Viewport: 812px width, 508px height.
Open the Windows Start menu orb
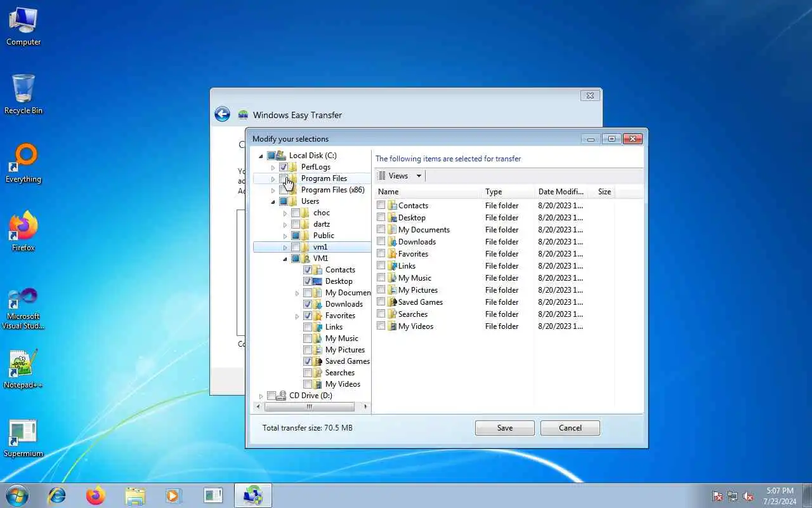coord(17,495)
